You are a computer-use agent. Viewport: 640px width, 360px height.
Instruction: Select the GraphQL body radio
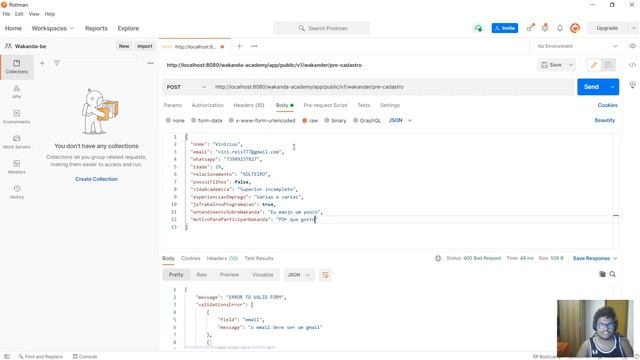click(356, 120)
